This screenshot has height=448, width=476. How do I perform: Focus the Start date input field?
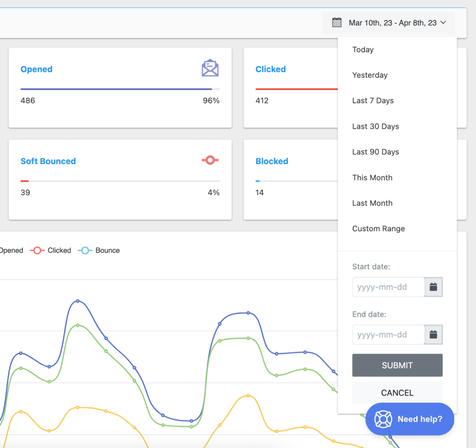click(x=388, y=287)
